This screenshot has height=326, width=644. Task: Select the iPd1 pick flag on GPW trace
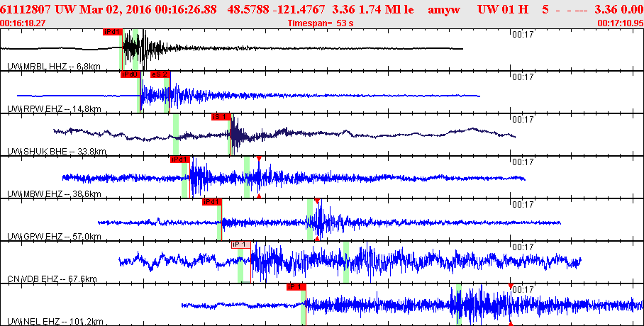coord(212,202)
